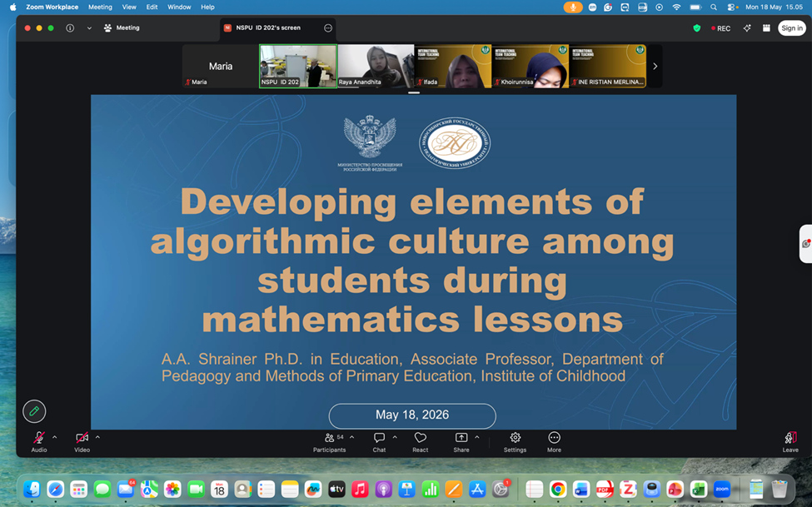Click the May 18, 2026 date box on slide
The image size is (812, 507).
pos(412,415)
